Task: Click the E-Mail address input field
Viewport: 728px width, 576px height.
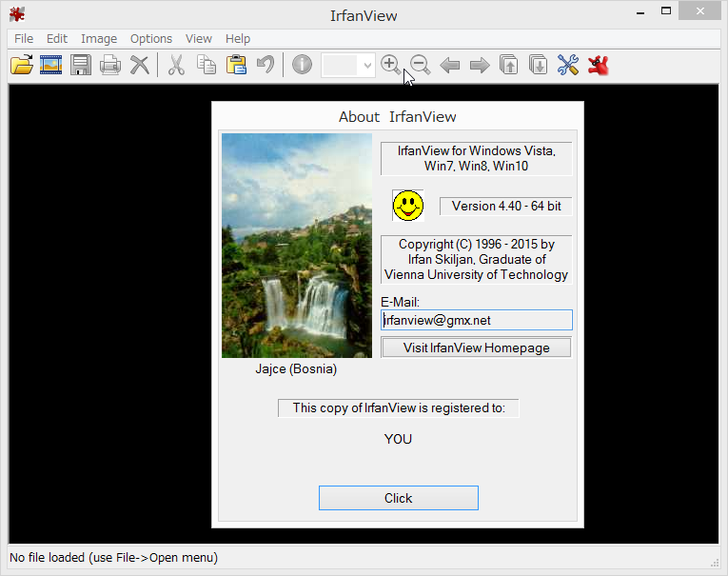Action: click(477, 320)
